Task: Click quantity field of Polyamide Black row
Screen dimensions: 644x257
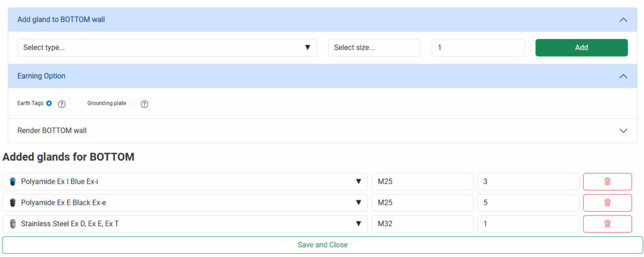Action: (x=528, y=203)
